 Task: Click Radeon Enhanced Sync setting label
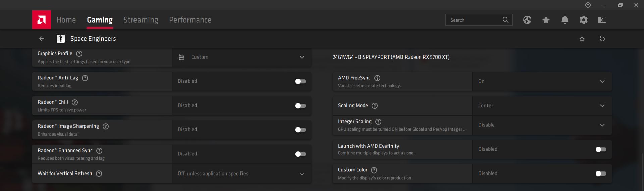pyautogui.click(x=65, y=150)
